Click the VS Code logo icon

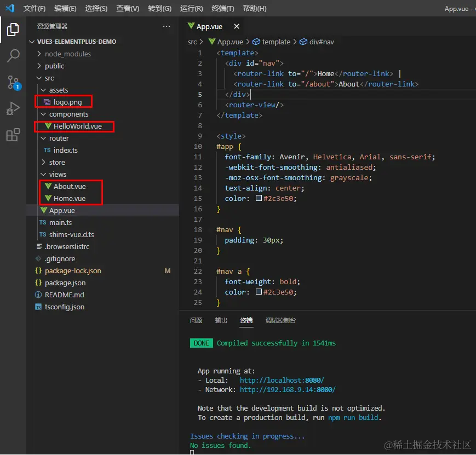[x=10, y=8]
